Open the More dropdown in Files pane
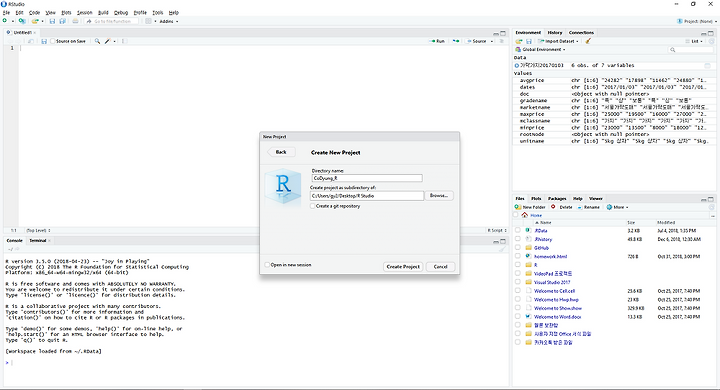Viewport: 720px width, 390px height. click(x=618, y=207)
